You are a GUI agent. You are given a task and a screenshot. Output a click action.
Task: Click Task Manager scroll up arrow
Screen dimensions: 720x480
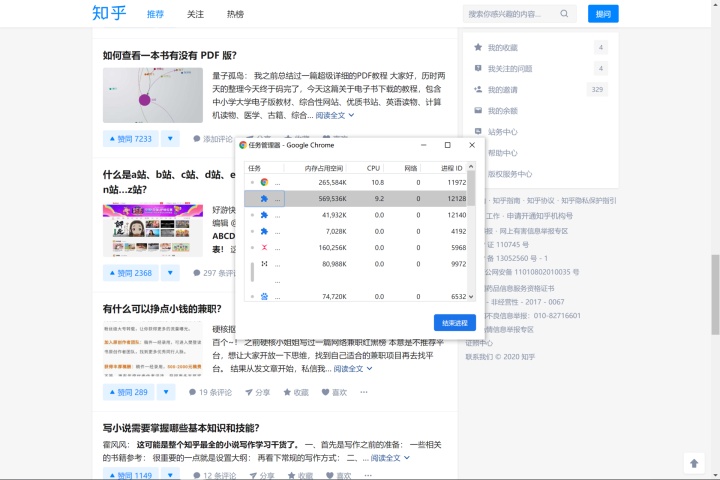(471, 166)
